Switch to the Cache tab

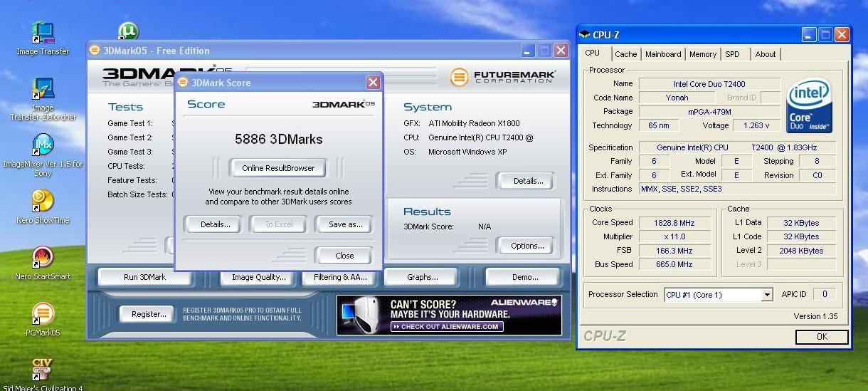[x=626, y=54]
